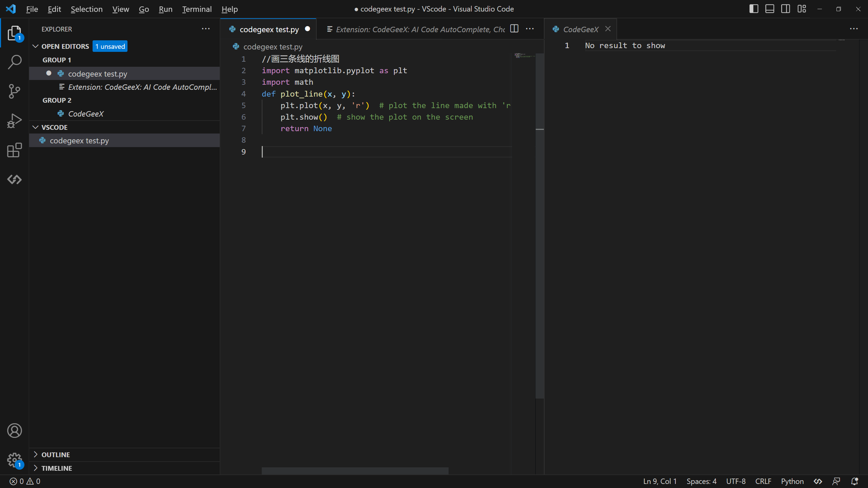Expand the TIMELINE section
The width and height of the screenshot is (868, 488).
point(35,468)
